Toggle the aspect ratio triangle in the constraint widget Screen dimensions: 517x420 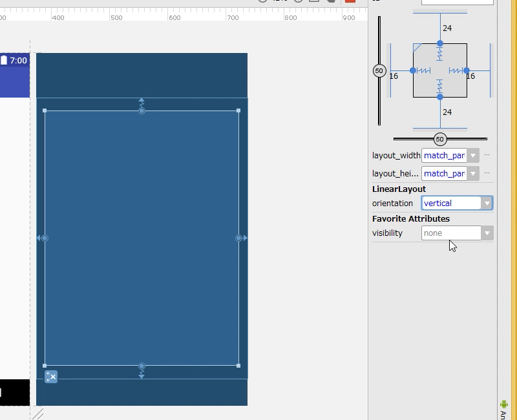[417, 48]
